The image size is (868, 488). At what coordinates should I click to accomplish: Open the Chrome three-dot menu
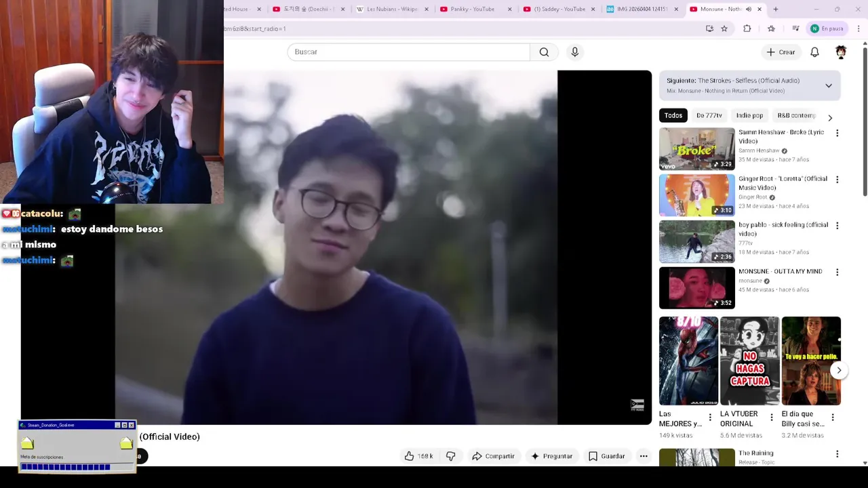pos(859,28)
